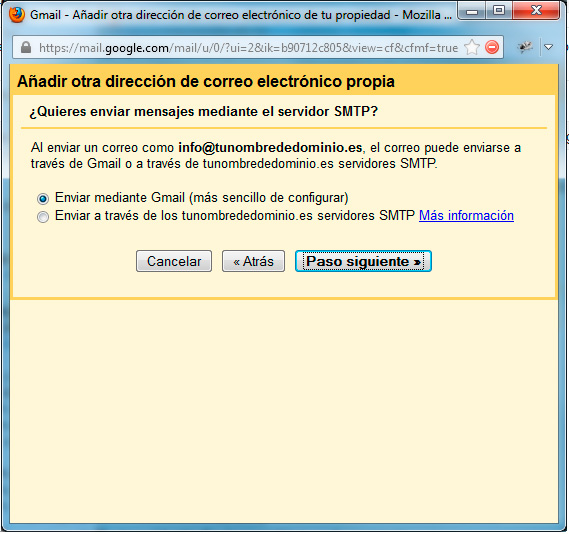Continue with Paso siguiente button
This screenshot has height=534, width=569.
pos(363,261)
